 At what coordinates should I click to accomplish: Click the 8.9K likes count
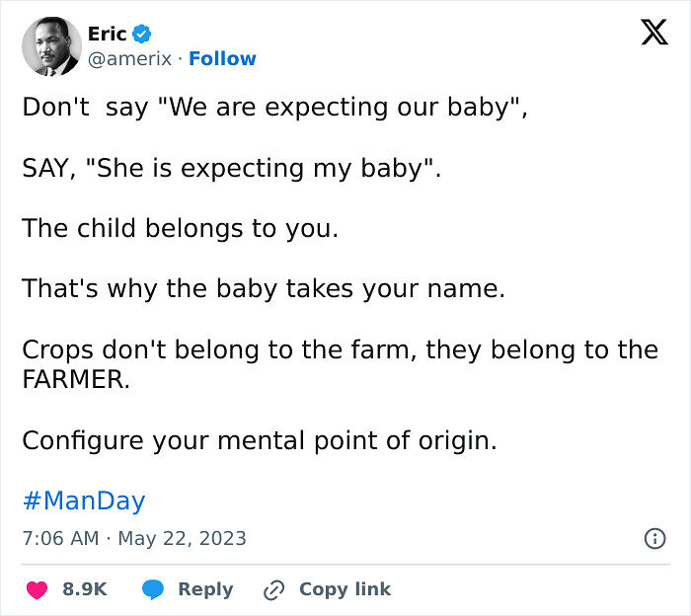coord(85,589)
